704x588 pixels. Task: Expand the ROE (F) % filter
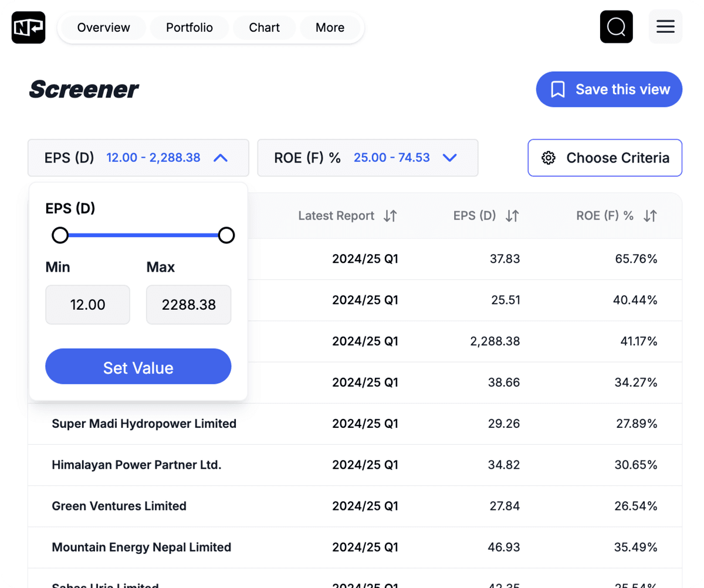450,157
